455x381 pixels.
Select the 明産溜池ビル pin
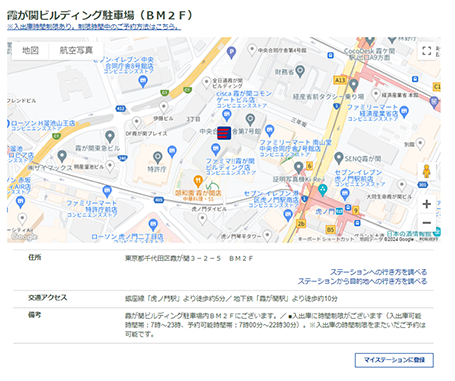(110, 166)
